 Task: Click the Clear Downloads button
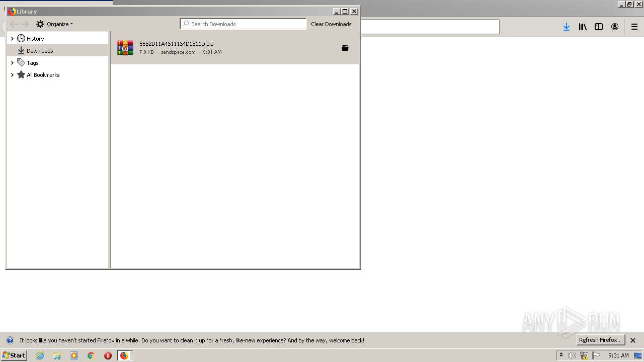pos(331,24)
